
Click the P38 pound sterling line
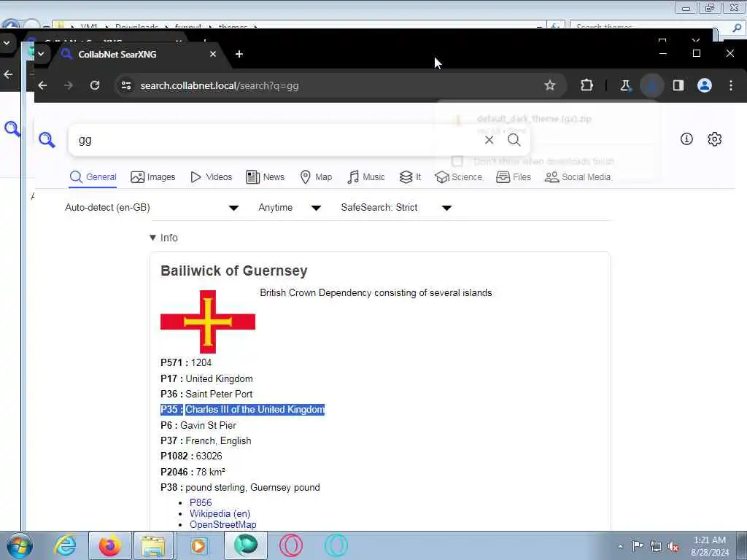[240, 487]
